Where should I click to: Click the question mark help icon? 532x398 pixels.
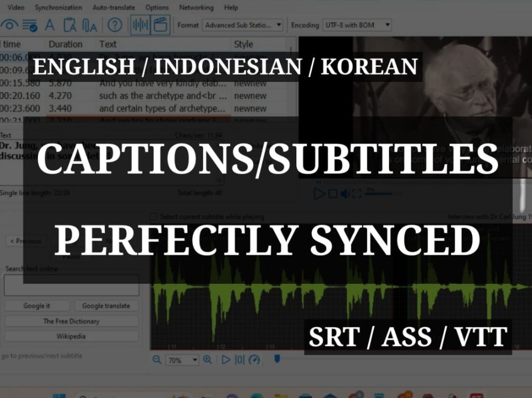[x=115, y=25]
